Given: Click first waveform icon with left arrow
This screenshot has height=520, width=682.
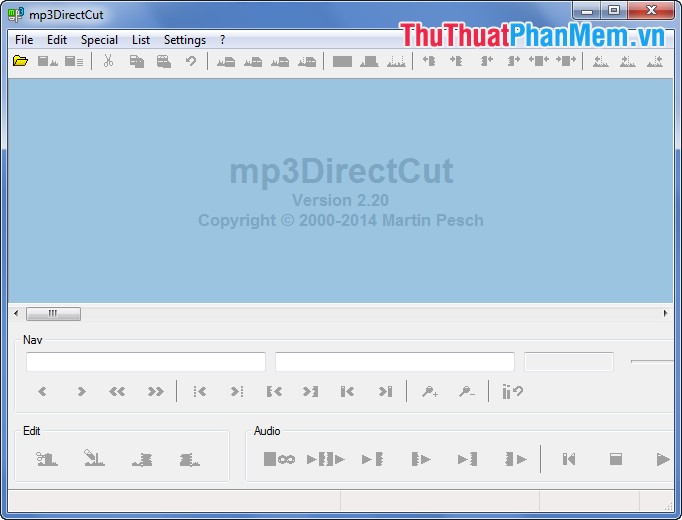Looking at the screenshot, I should (601, 62).
